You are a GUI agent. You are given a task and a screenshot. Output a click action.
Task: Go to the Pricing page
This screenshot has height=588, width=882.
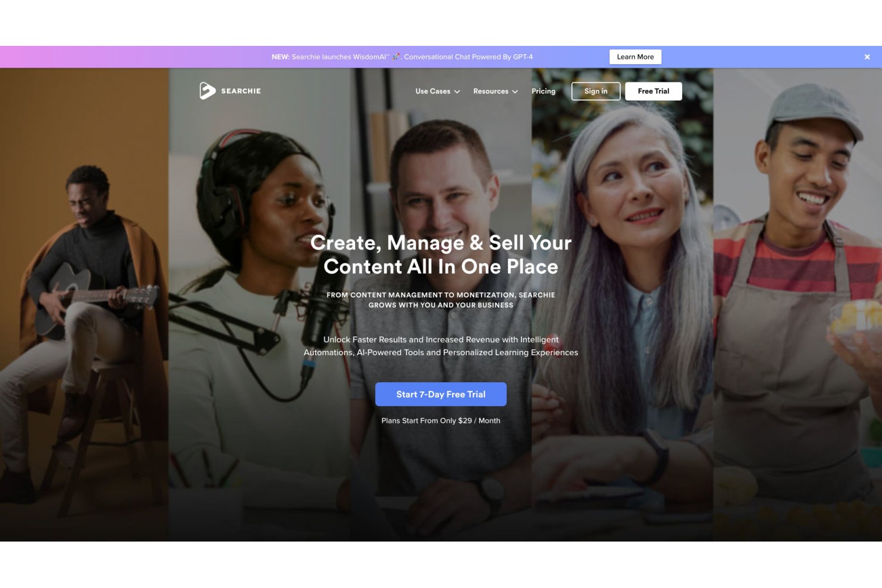tap(543, 91)
